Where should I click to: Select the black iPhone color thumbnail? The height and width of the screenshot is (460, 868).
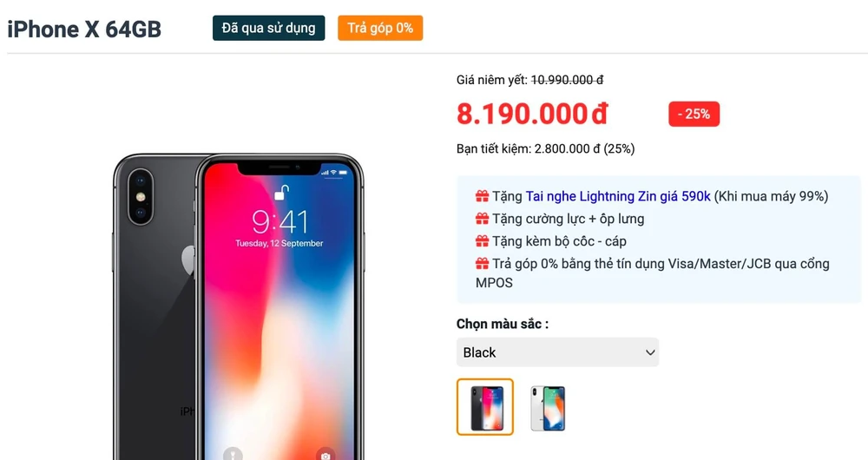485,407
